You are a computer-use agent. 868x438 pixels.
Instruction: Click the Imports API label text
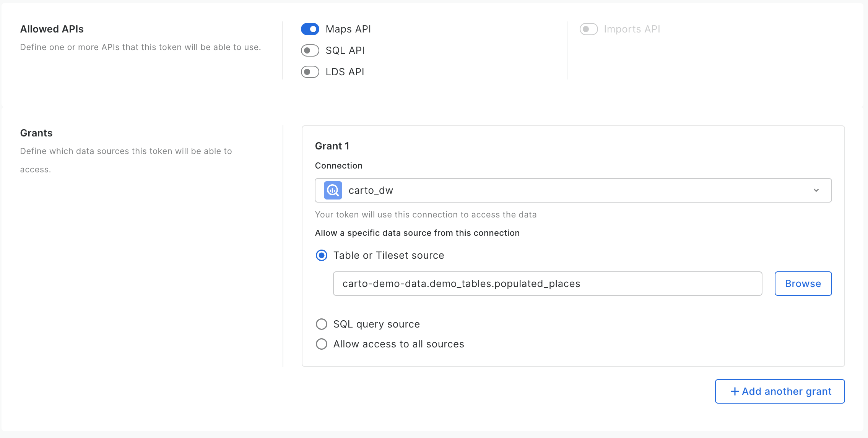632,29
